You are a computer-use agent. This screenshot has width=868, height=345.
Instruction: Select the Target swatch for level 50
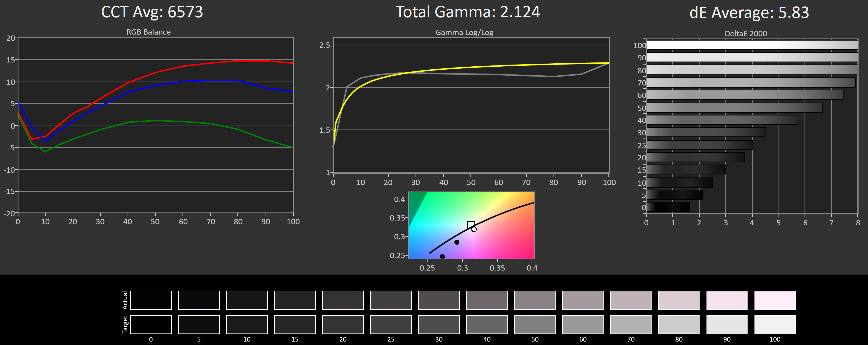click(x=535, y=324)
